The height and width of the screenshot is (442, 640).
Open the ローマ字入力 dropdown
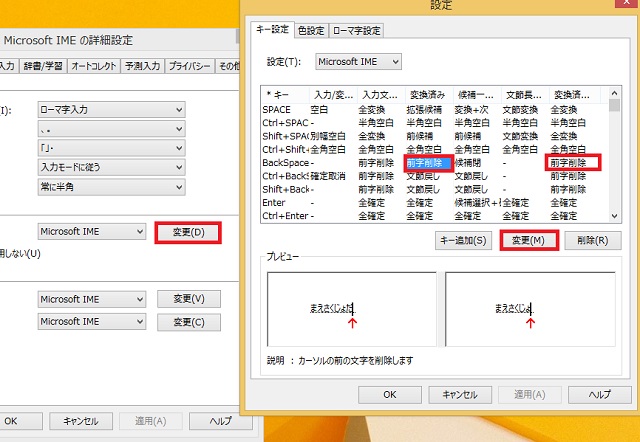110,110
